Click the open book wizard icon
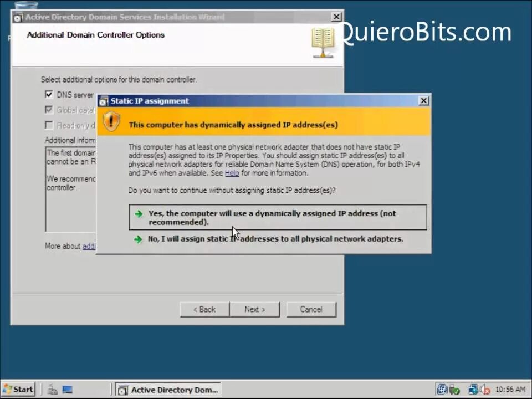532x399 pixels. (x=323, y=43)
